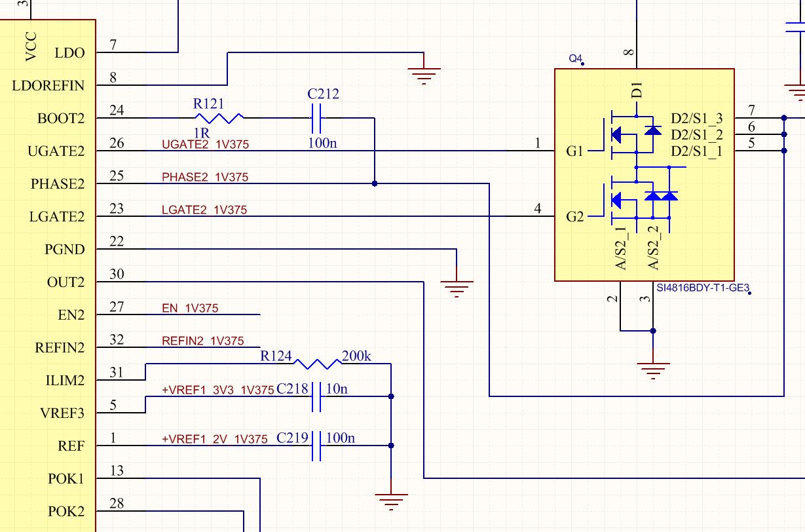The width and height of the screenshot is (805, 532).
Task: Select upper MOSFET symbol at G1
Action: (x=622, y=135)
